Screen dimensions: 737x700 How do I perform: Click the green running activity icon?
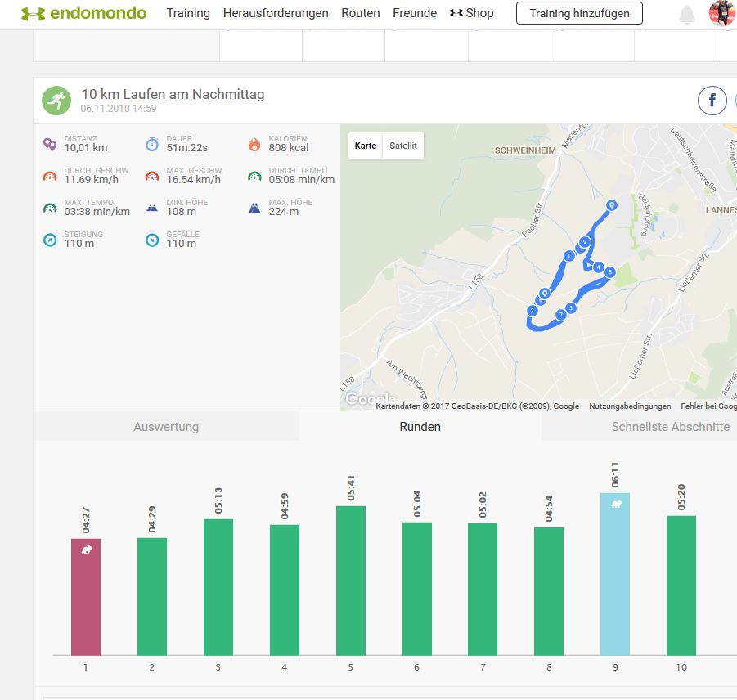click(x=56, y=101)
